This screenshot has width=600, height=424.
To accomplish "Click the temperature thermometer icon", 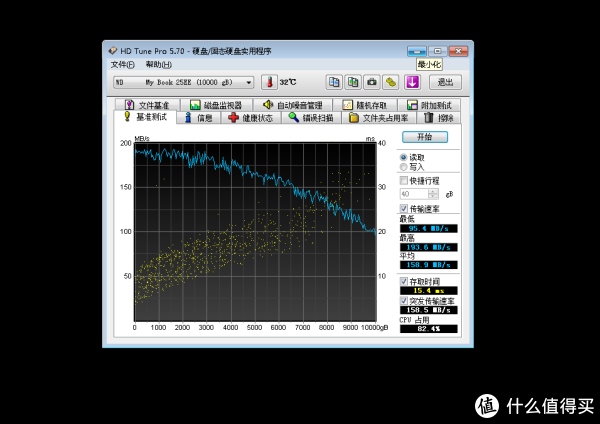I will click(x=269, y=82).
